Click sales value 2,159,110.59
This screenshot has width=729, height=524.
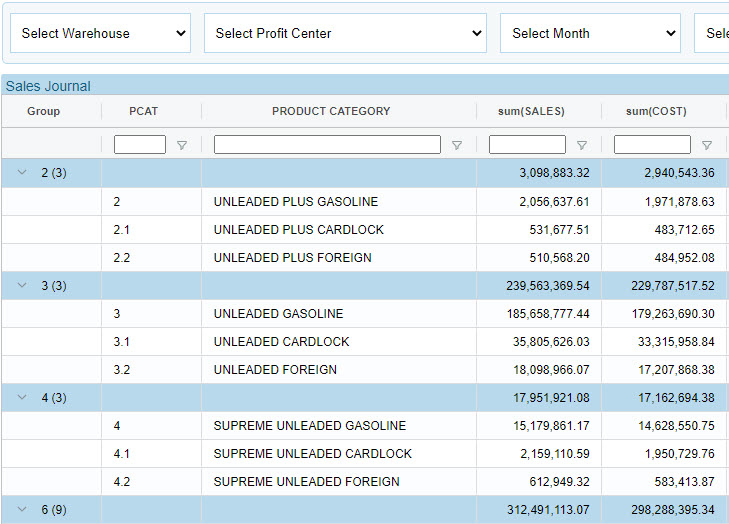(555, 454)
